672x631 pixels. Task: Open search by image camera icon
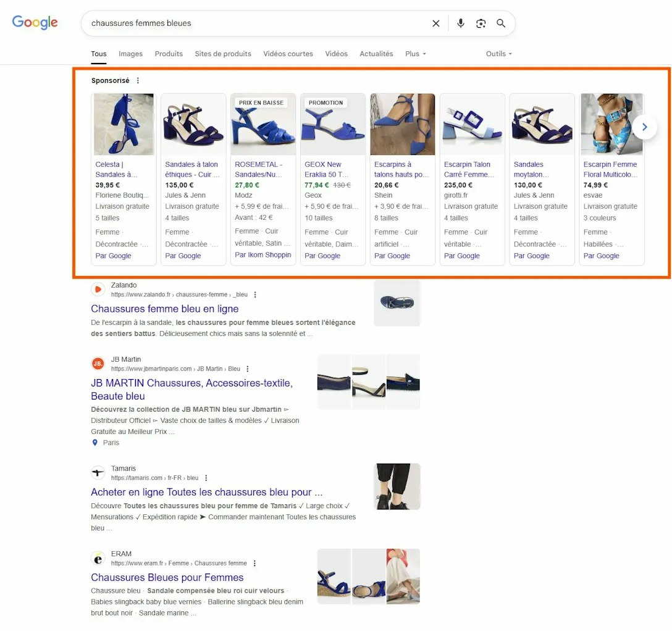[481, 23]
